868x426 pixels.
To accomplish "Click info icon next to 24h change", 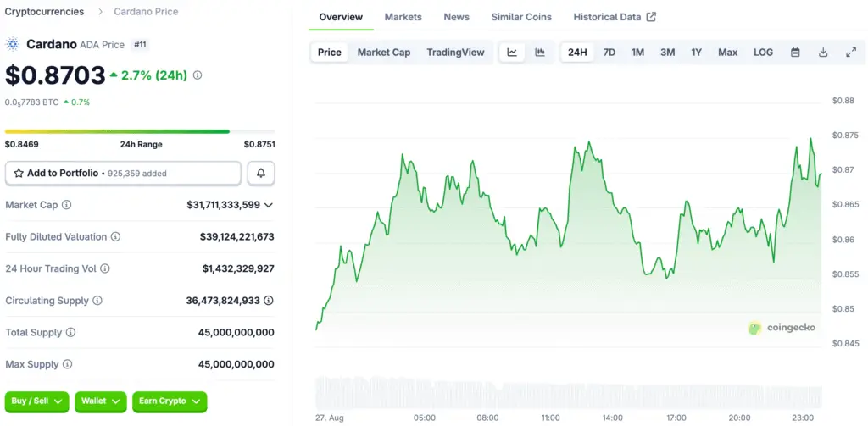I will coord(197,75).
